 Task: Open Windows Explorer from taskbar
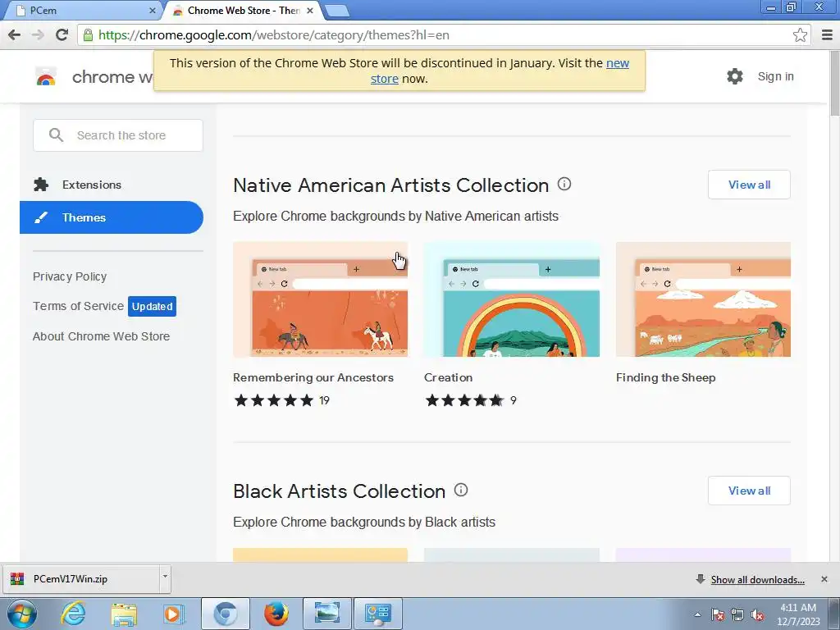[x=124, y=614]
